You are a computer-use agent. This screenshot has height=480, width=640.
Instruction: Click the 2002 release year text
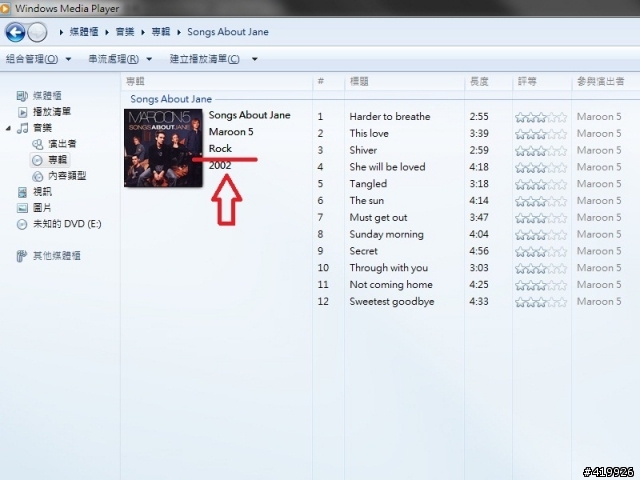[x=220, y=165]
